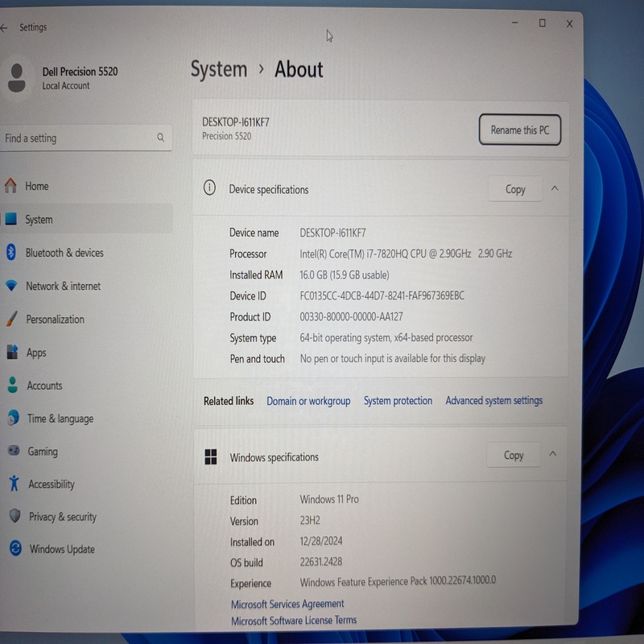This screenshot has width=644, height=644.
Task: Click the back arrow in Settings
Action: (x=4, y=28)
